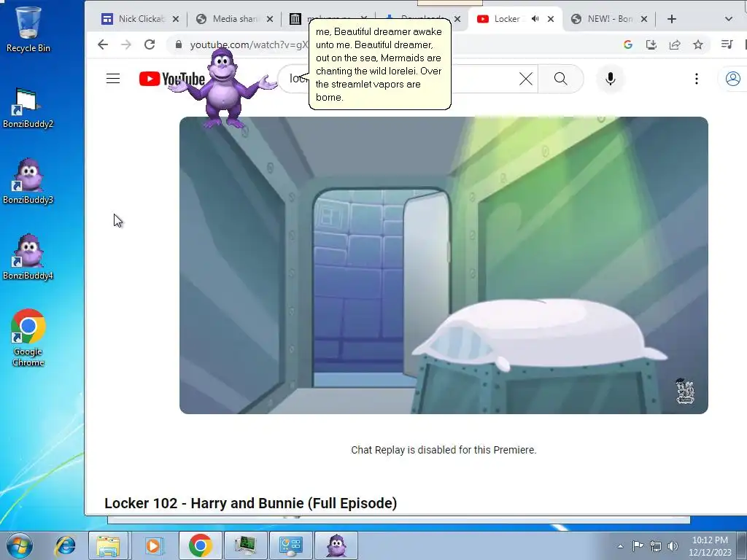
Task: Share this page icon
Action: pyautogui.click(x=675, y=44)
